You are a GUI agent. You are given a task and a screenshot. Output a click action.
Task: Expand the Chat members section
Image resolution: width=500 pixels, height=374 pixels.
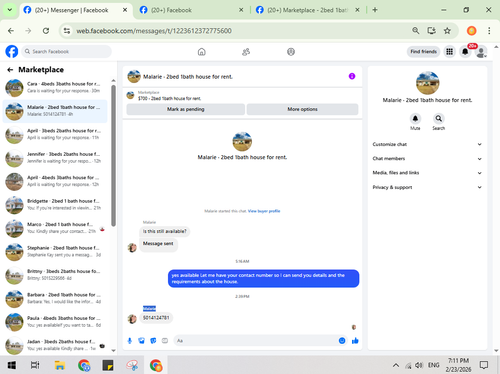(427, 159)
